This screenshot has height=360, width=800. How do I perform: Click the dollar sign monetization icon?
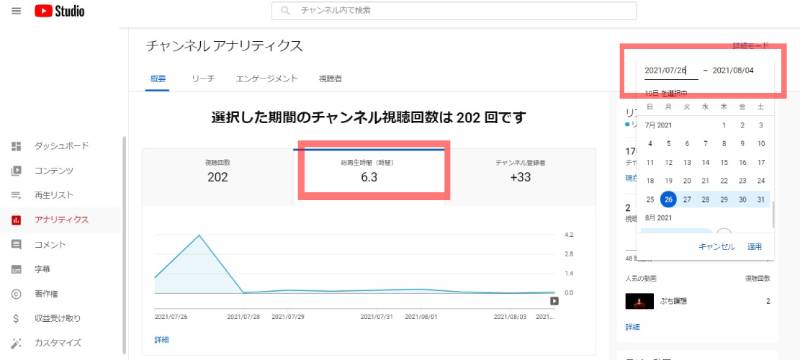point(16,318)
